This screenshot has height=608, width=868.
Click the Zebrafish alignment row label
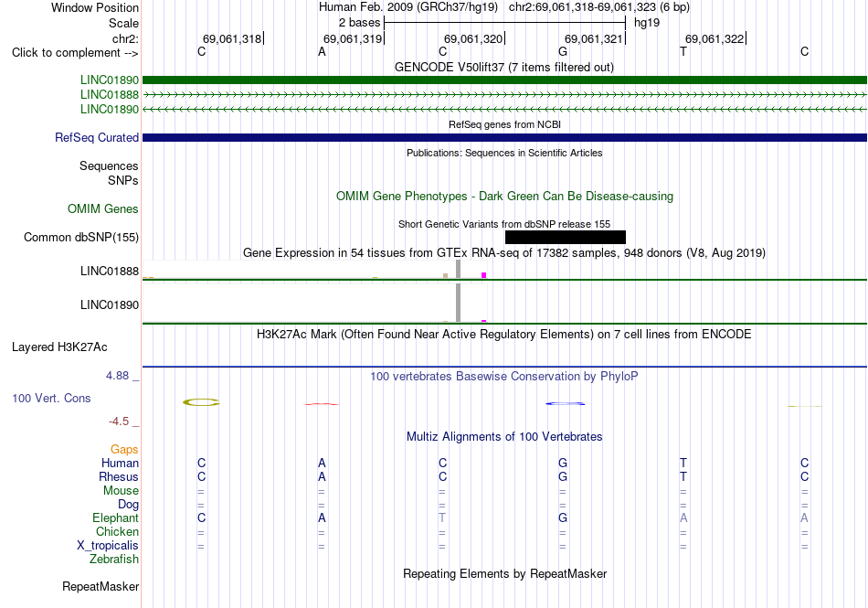click(114, 560)
